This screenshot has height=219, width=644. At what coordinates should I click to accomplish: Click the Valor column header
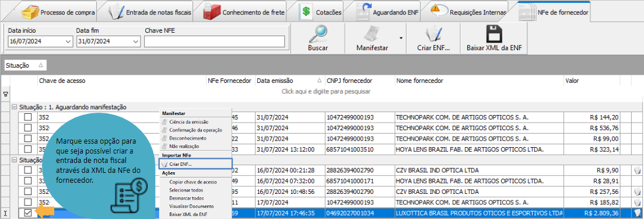tap(592, 81)
